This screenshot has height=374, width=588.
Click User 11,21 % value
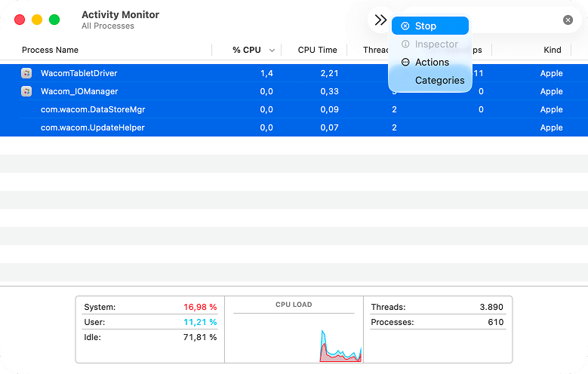pyautogui.click(x=200, y=322)
